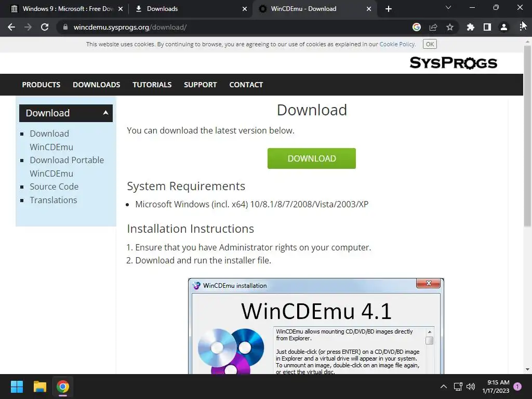The height and width of the screenshot is (399, 532).
Task: Open Chrome three-dot menu
Action: click(x=521, y=27)
